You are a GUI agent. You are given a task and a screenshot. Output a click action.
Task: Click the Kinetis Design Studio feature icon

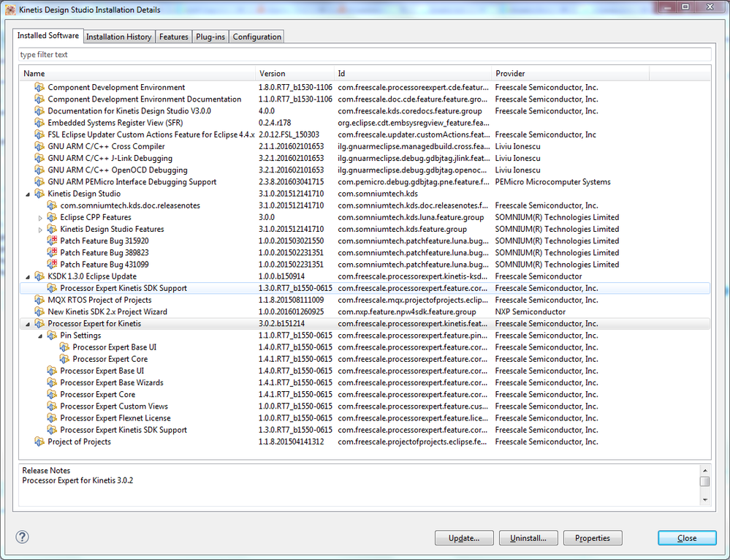point(39,194)
